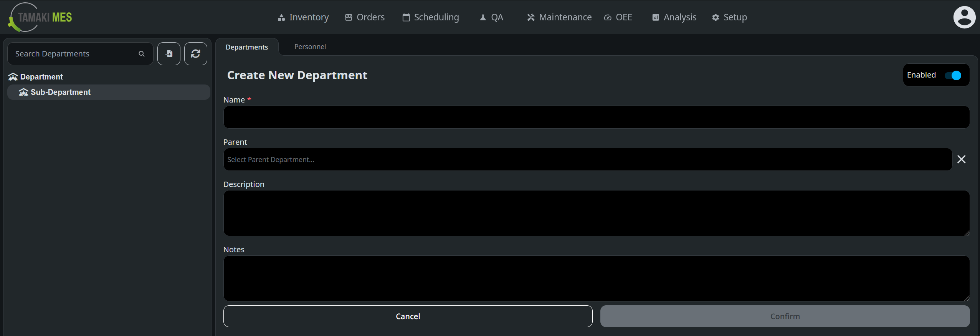Click into the Description text area
Viewport: 980px width, 336px height.
click(596, 213)
